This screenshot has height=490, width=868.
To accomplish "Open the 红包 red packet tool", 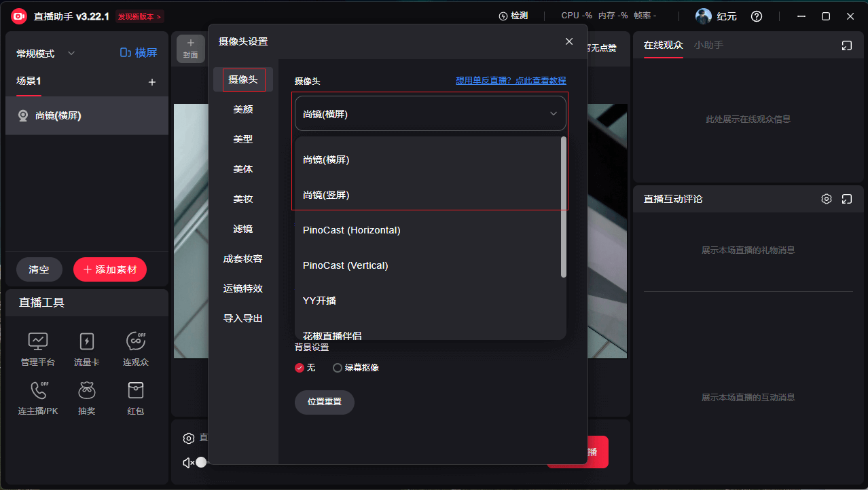I will (136, 398).
